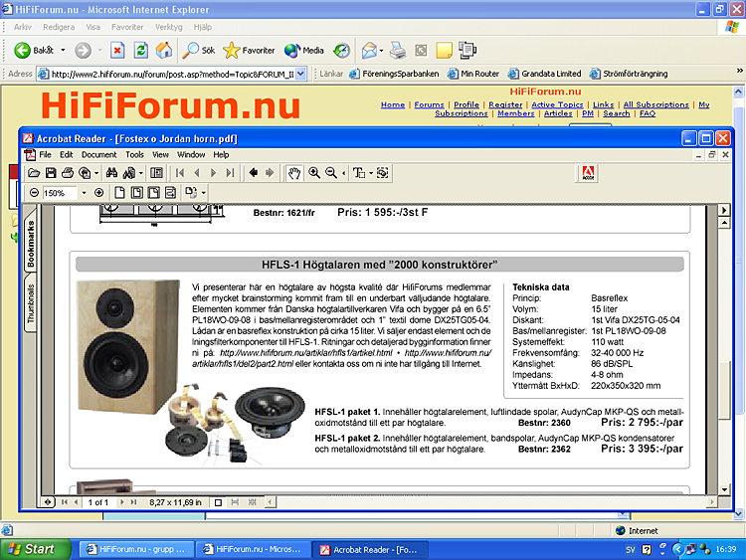
Task: Open the zoom percentage dropdown arrow
Action: coord(85,193)
